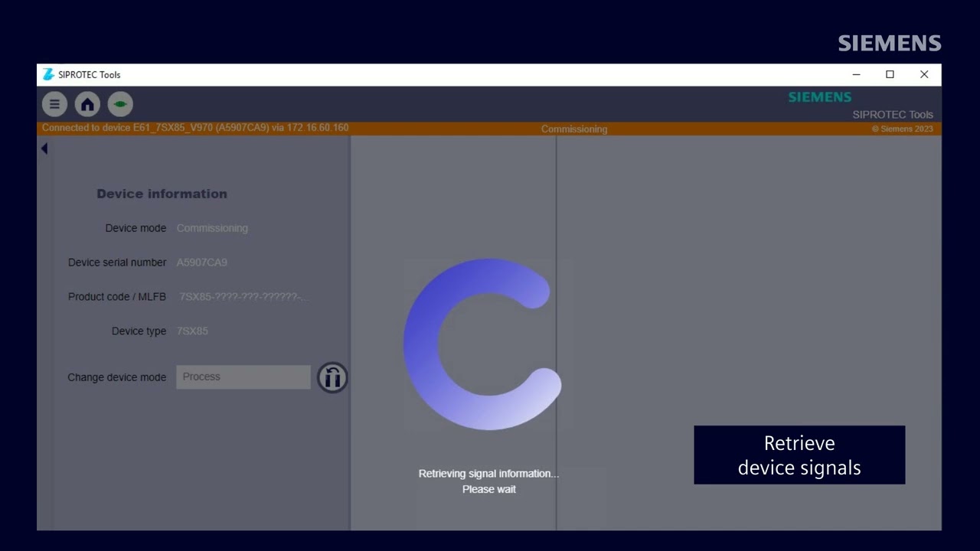
Task: Click the Device type value 7SX85
Action: click(x=192, y=331)
